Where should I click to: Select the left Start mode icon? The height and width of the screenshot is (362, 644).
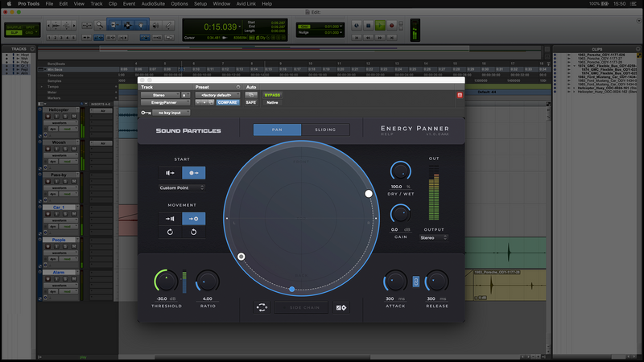click(170, 172)
